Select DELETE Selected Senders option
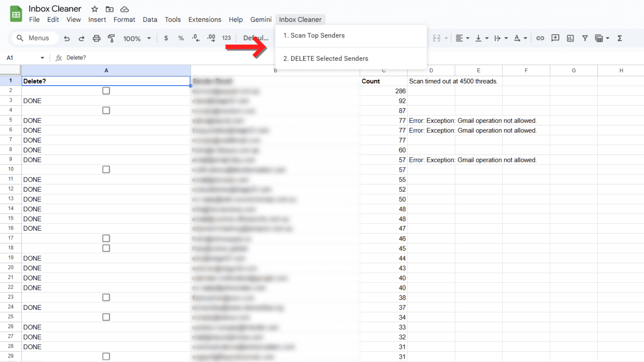 (325, 59)
